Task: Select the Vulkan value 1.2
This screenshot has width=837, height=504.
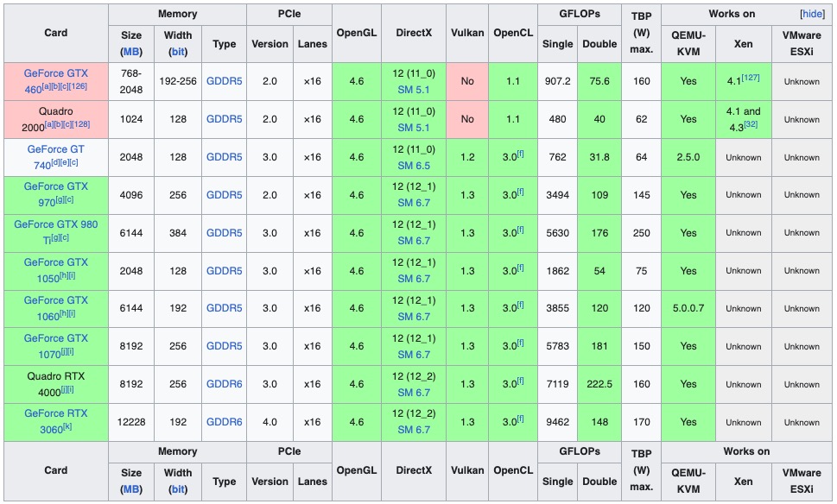Action: (x=467, y=157)
